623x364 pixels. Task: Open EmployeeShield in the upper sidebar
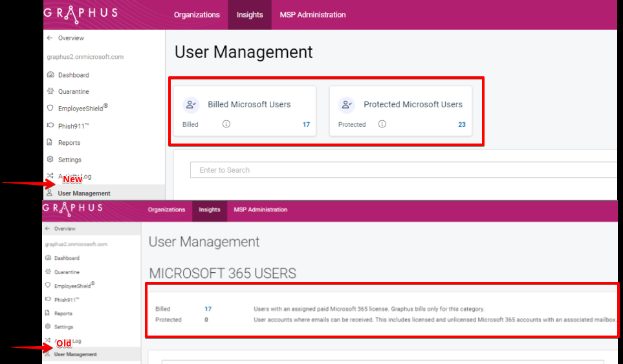pos(83,108)
